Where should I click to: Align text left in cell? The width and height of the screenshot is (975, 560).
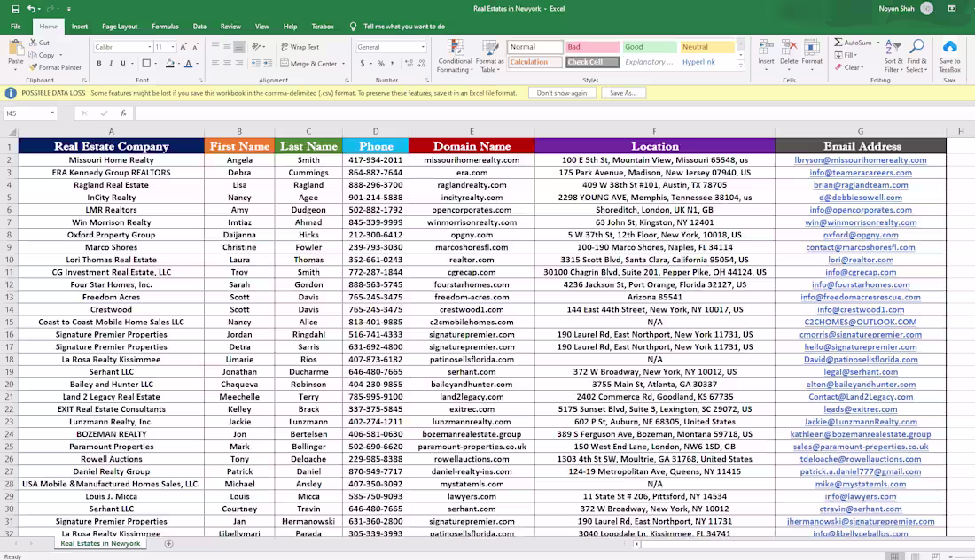click(215, 64)
